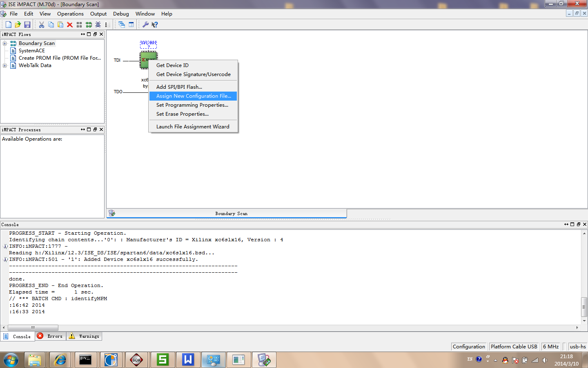Click the What's This help cursor icon

coord(155,25)
